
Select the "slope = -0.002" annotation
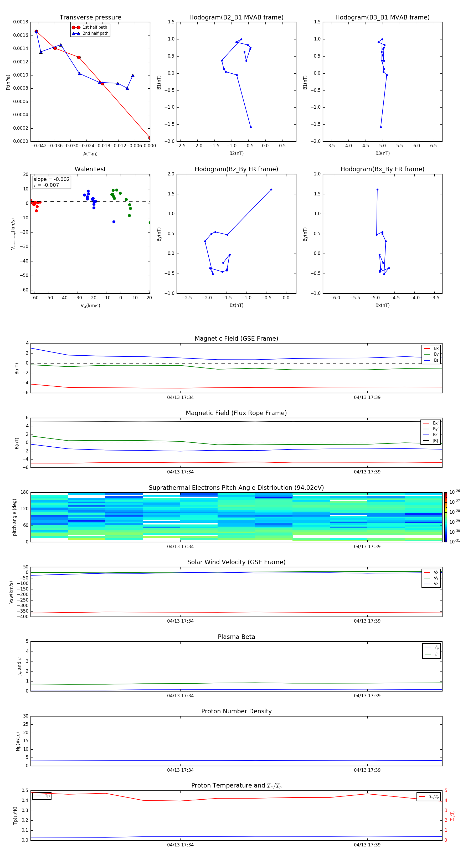click(52, 179)
